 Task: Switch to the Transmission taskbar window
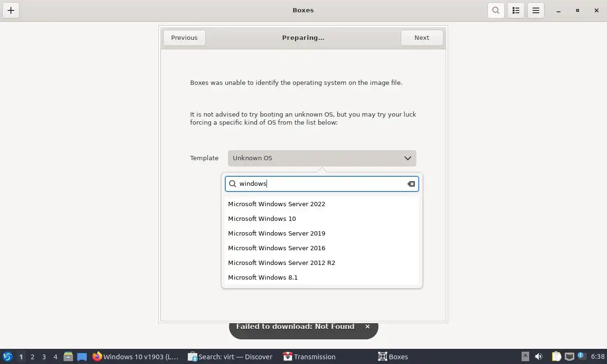(x=328, y=357)
